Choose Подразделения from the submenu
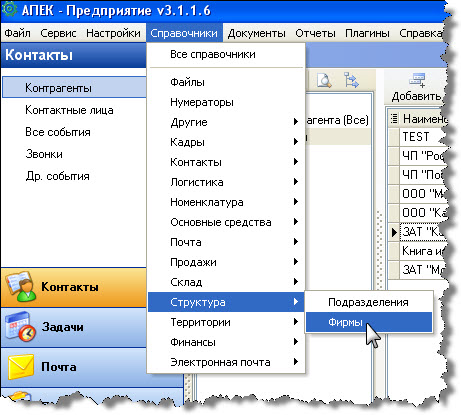Viewport: 461px width, 415px height. (369, 302)
